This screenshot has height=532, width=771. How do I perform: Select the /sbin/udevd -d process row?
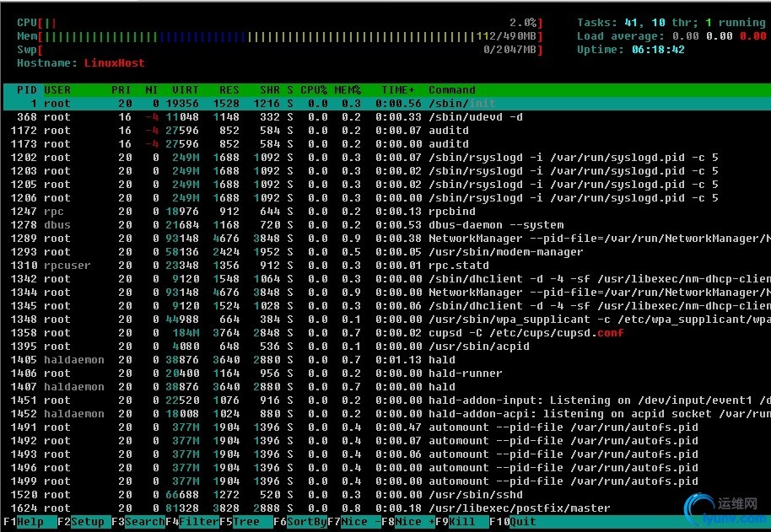tap(387, 117)
